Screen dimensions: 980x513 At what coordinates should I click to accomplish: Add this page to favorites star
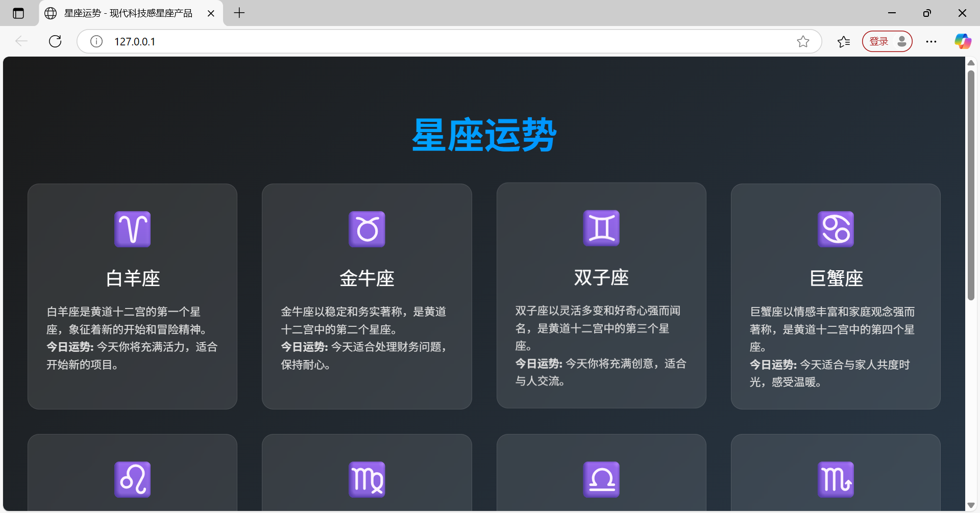pyautogui.click(x=803, y=41)
